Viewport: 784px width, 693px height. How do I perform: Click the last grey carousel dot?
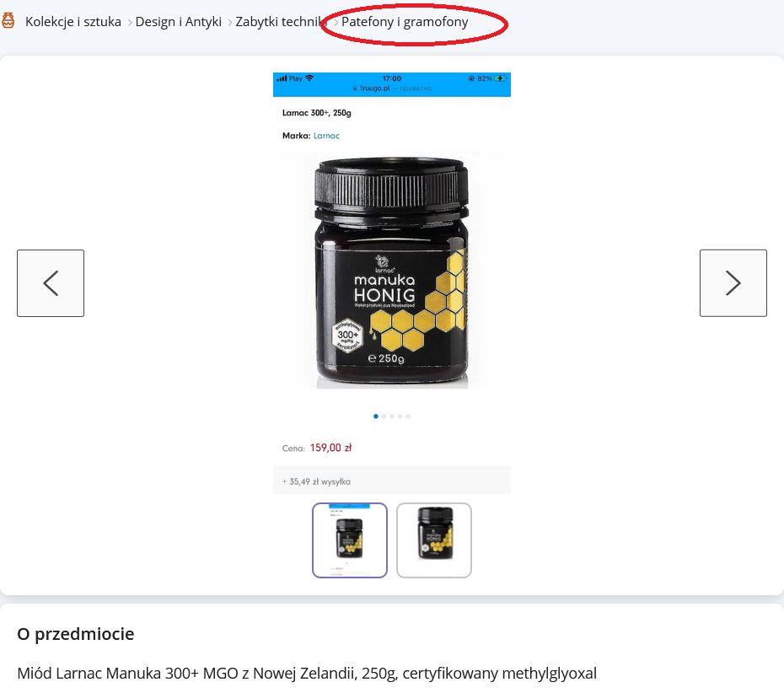408,416
